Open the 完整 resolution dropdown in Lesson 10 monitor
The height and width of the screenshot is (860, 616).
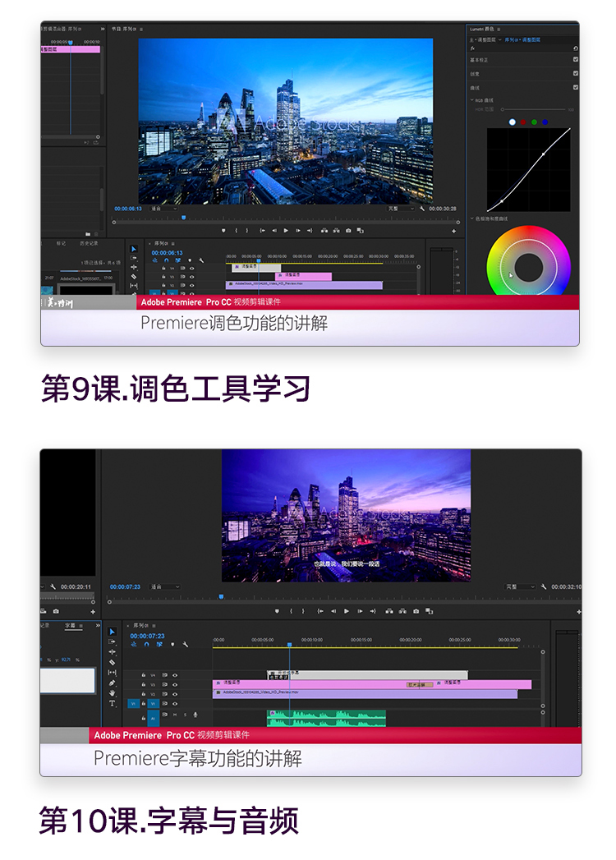[x=519, y=586]
